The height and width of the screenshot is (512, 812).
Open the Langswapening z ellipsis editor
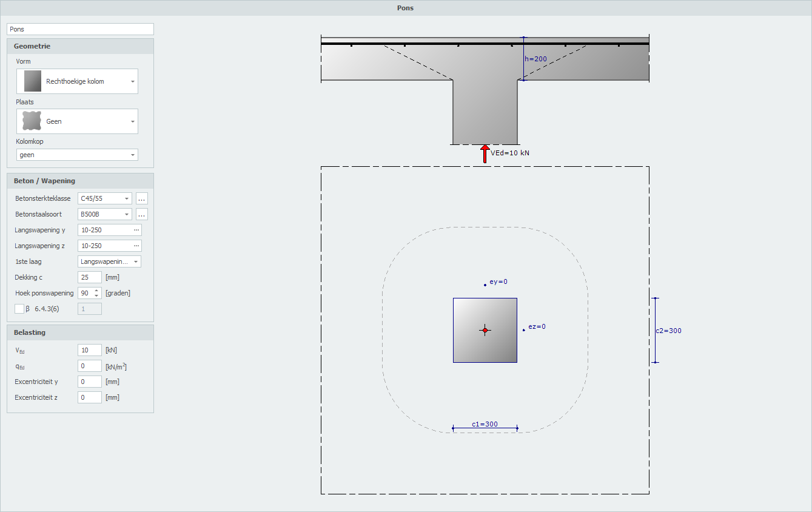click(136, 246)
